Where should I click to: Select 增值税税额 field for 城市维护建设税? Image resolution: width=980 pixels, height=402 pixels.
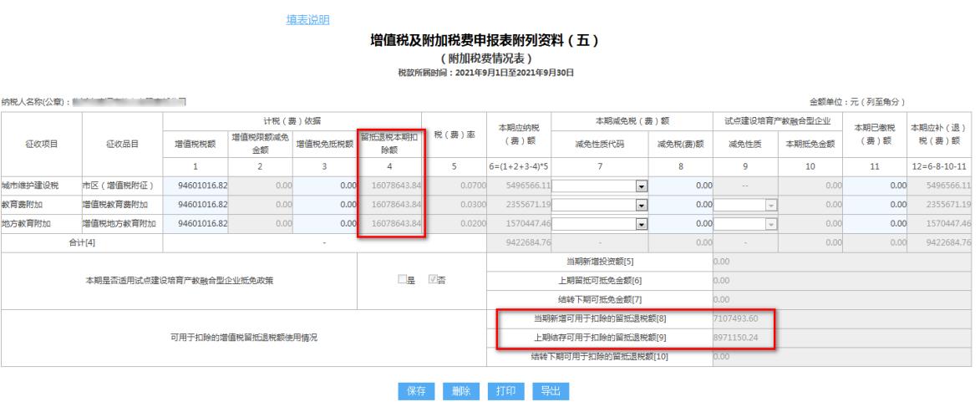tap(195, 185)
